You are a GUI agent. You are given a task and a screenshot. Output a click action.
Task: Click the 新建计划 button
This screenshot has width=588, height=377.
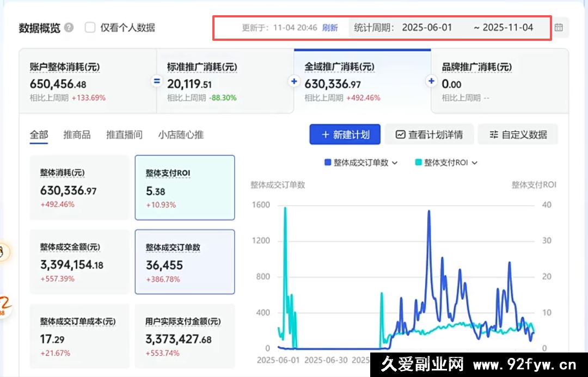pos(345,134)
